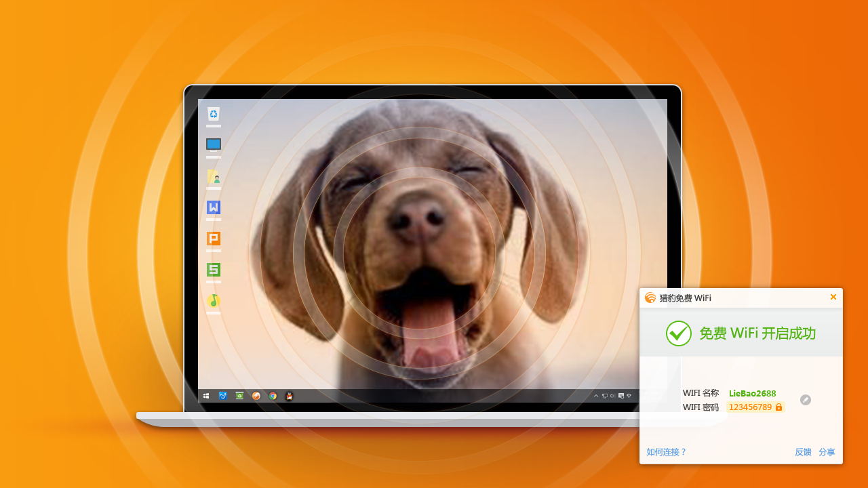
Task: Click the edit pencil icon beside WiFi name
Action: (x=805, y=400)
